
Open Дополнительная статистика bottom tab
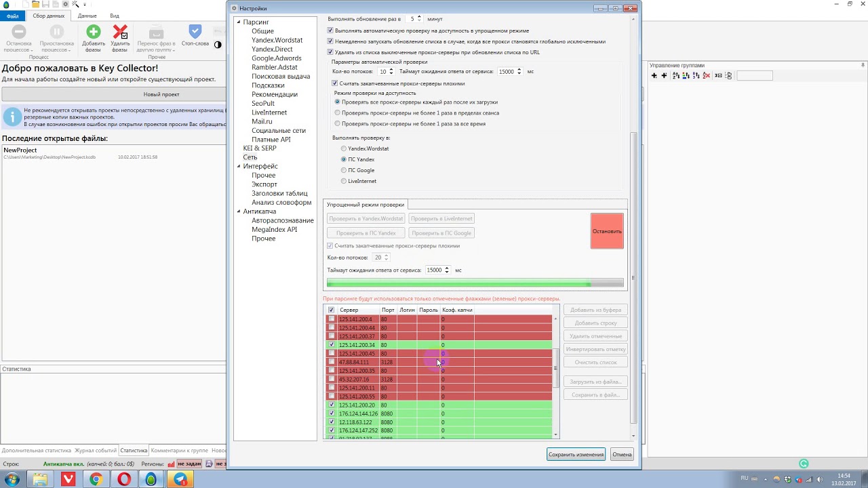point(37,450)
